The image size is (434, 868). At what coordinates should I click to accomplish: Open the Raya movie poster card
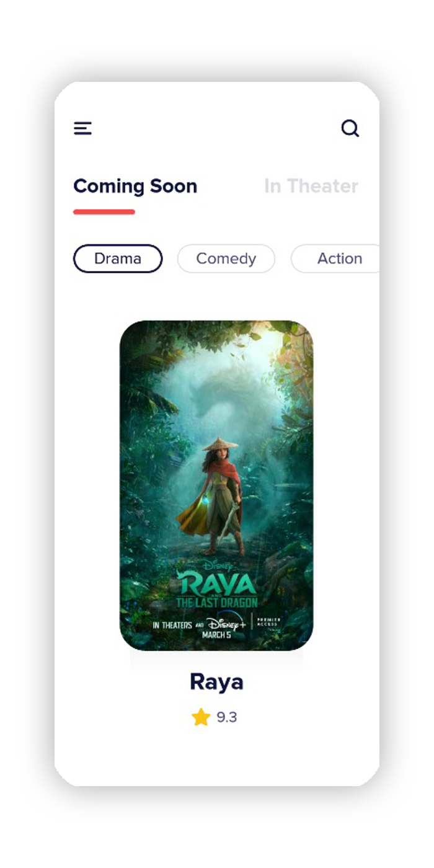coord(216,485)
